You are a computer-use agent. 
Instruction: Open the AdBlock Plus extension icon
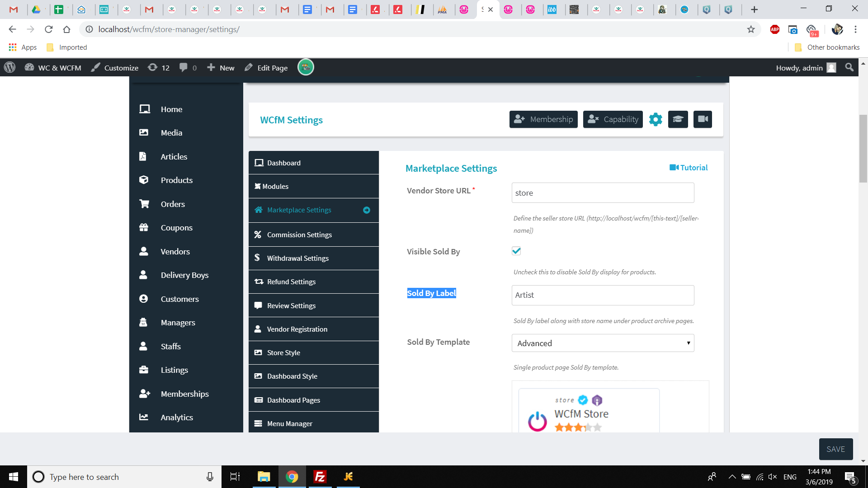(x=775, y=29)
